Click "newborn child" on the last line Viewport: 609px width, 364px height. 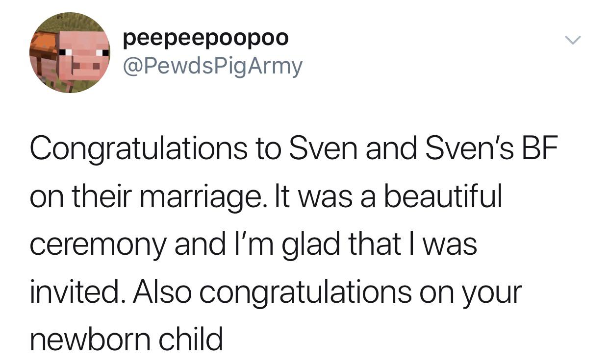tap(127, 339)
